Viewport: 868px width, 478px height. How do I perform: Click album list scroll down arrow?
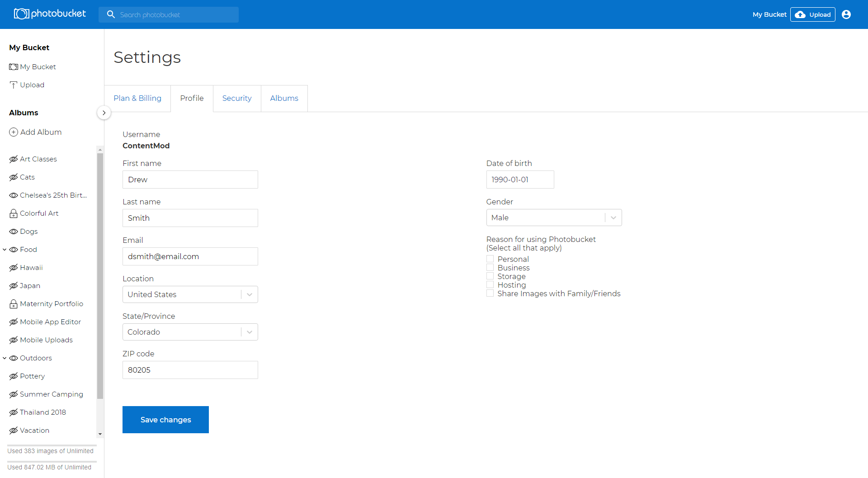[100, 434]
